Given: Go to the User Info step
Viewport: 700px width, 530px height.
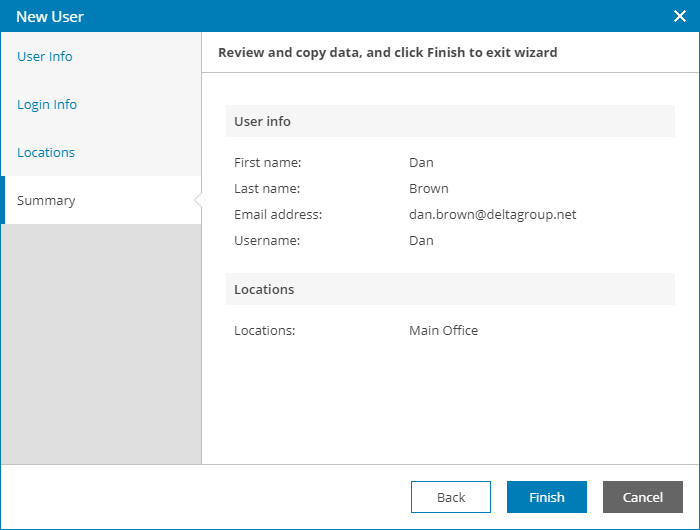Looking at the screenshot, I should [x=45, y=57].
